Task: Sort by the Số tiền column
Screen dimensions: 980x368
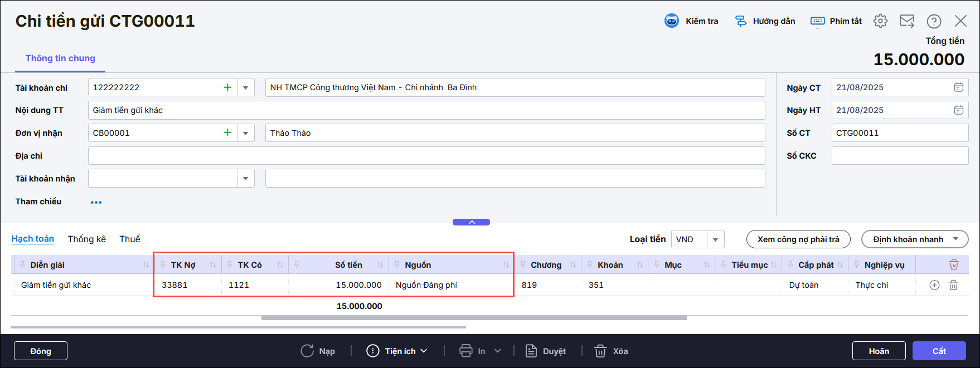Action: (x=380, y=265)
